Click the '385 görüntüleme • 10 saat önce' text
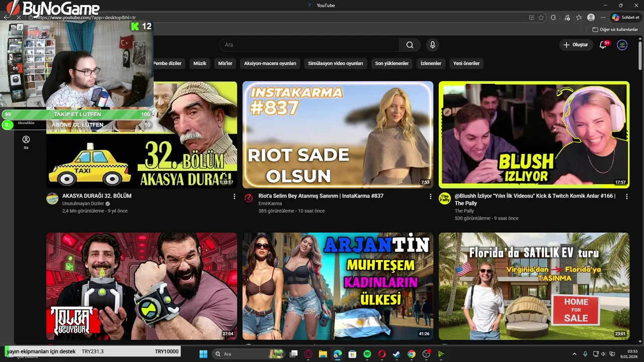Viewport: 644px width, 362px height. coord(292,211)
